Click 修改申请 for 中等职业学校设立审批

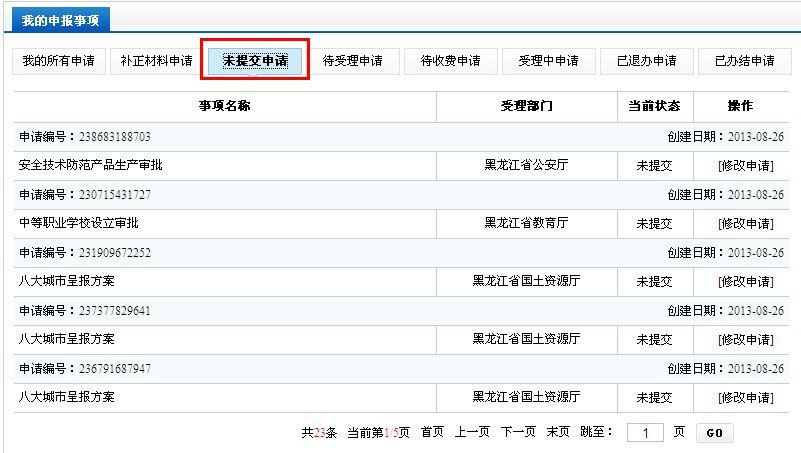coord(745,224)
